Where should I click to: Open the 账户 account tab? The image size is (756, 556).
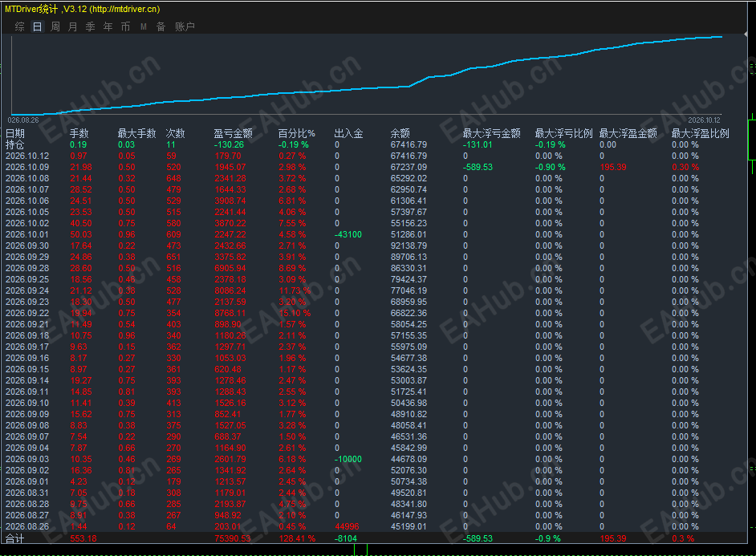[x=185, y=26]
